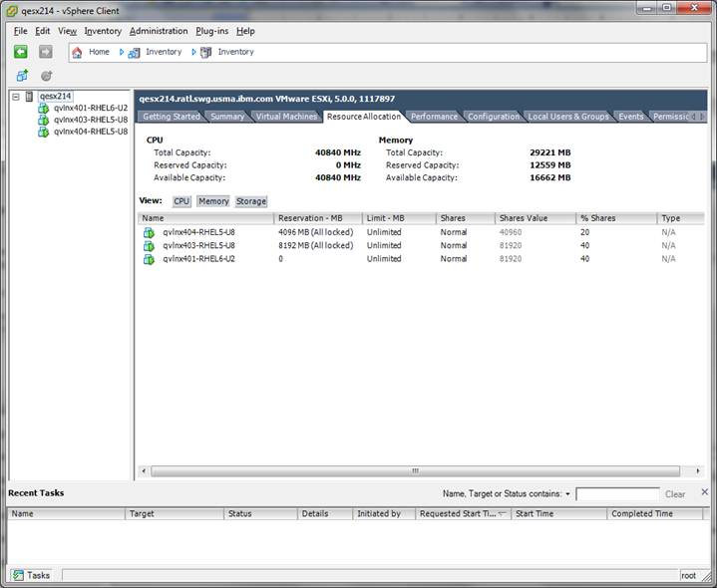Click the New Virtual Machine toolbar icon

[22, 76]
